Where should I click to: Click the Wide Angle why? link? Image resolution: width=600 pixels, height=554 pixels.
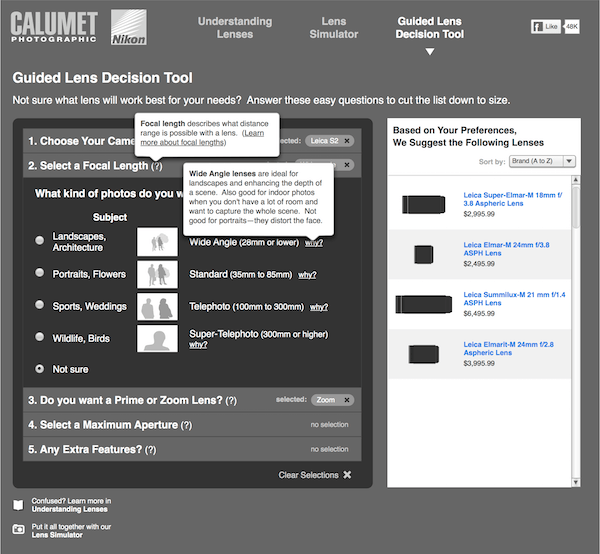pyautogui.click(x=314, y=243)
